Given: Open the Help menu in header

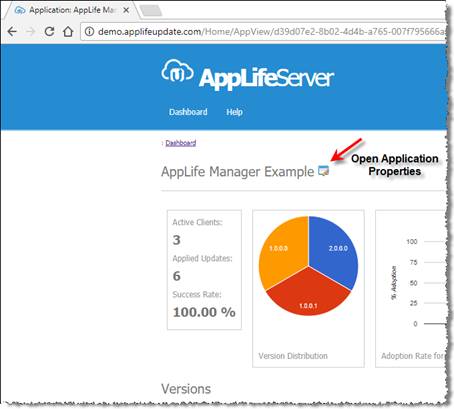Looking at the screenshot, I should 234,112.
